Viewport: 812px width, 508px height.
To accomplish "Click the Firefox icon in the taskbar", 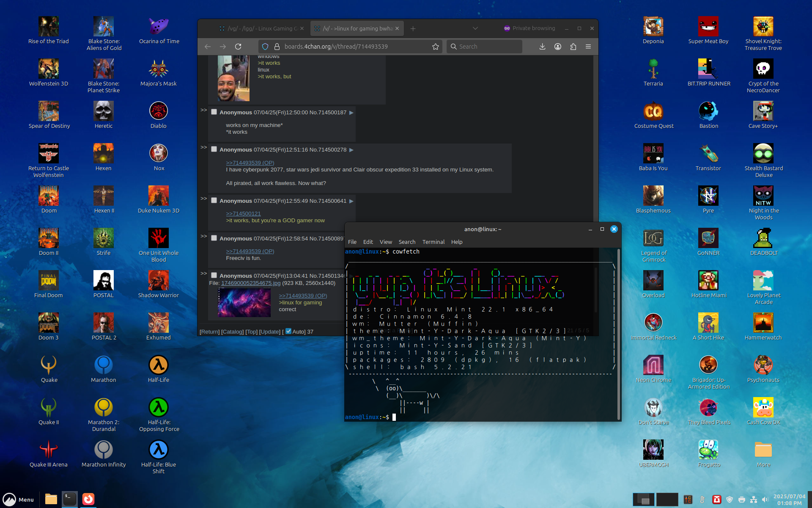I will point(88,499).
